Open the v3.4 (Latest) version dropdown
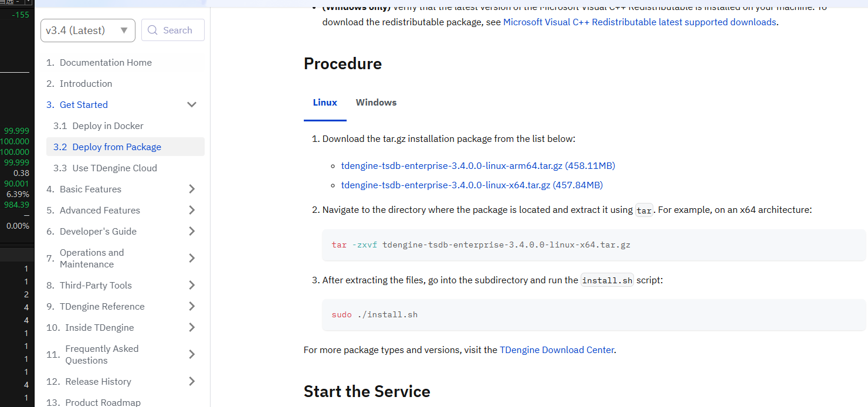 click(x=87, y=30)
